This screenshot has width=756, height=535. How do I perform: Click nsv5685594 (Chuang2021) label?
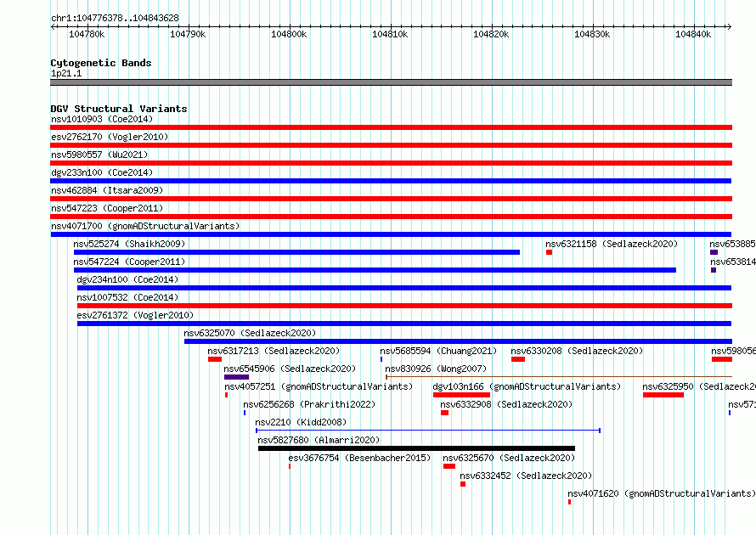tap(438, 351)
